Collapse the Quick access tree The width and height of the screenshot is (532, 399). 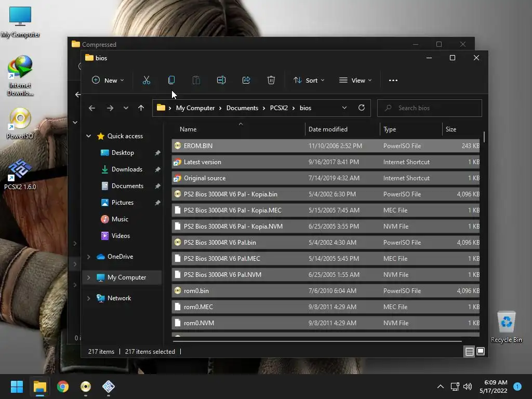88,136
